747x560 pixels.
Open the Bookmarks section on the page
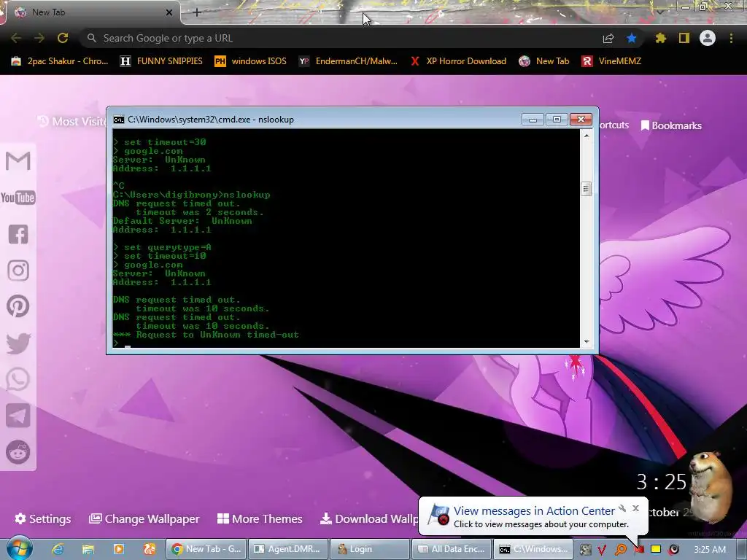click(671, 125)
